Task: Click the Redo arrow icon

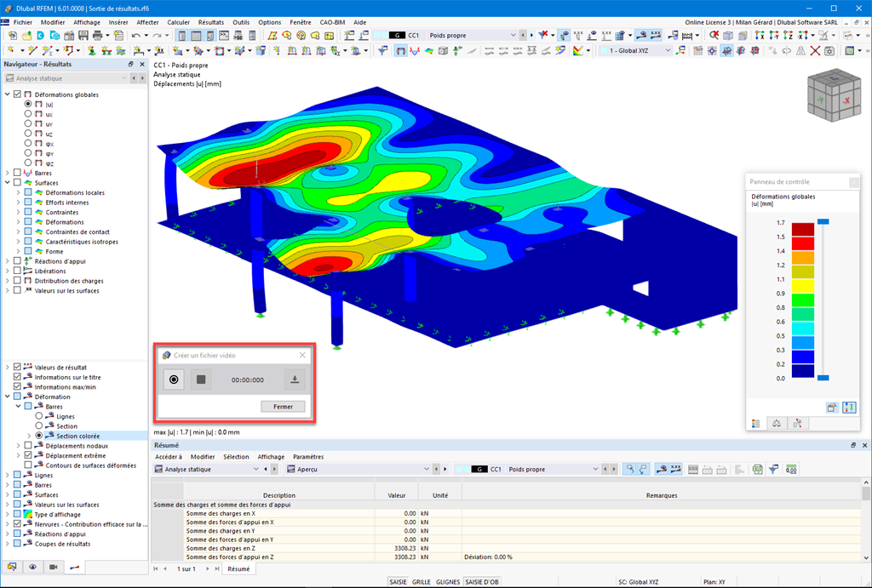Action: (158, 36)
